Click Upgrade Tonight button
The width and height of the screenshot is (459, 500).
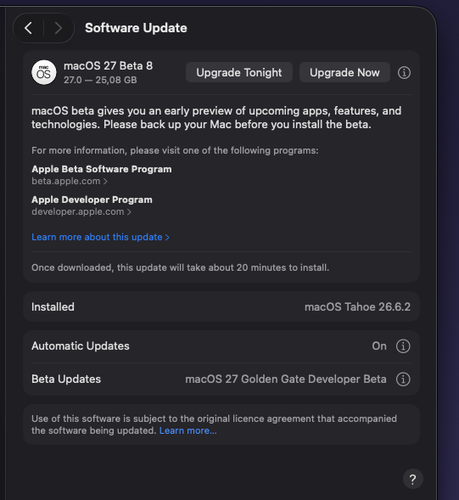239,72
